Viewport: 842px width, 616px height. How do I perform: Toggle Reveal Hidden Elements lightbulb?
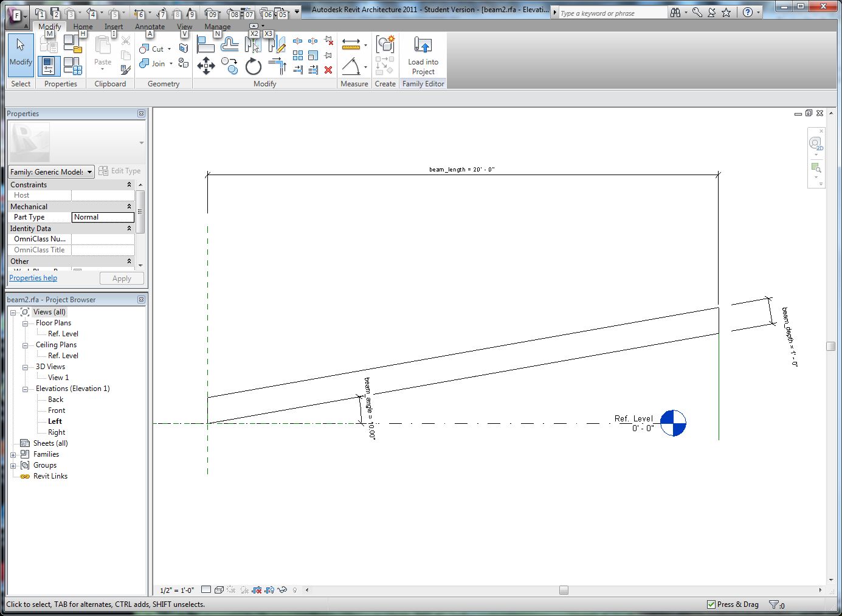[x=295, y=590]
